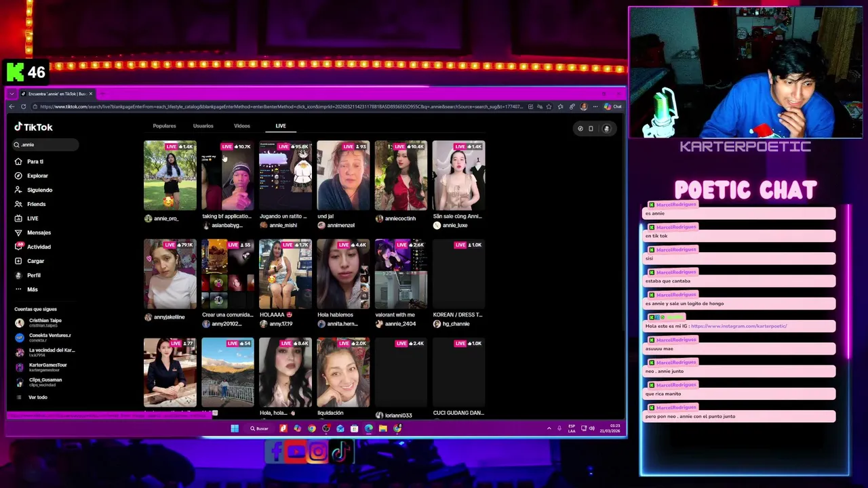This screenshot has height=488, width=868.
Task: Open the Mensajes paper plane icon
Action: (x=18, y=232)
